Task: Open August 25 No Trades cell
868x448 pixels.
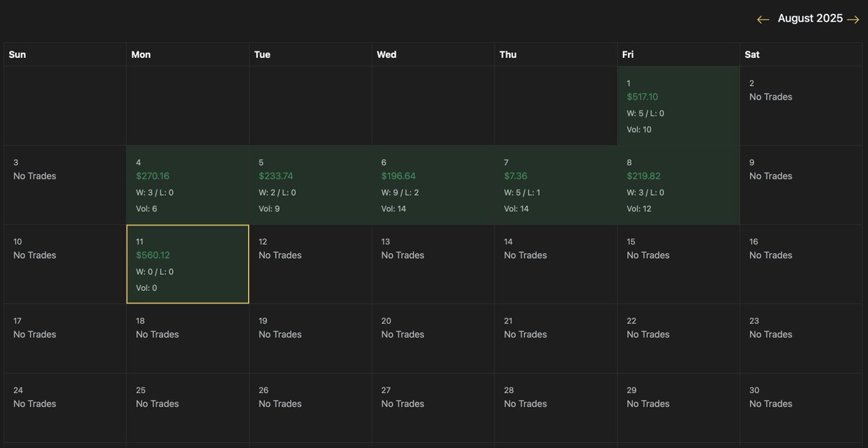Action: pos(188,408)
